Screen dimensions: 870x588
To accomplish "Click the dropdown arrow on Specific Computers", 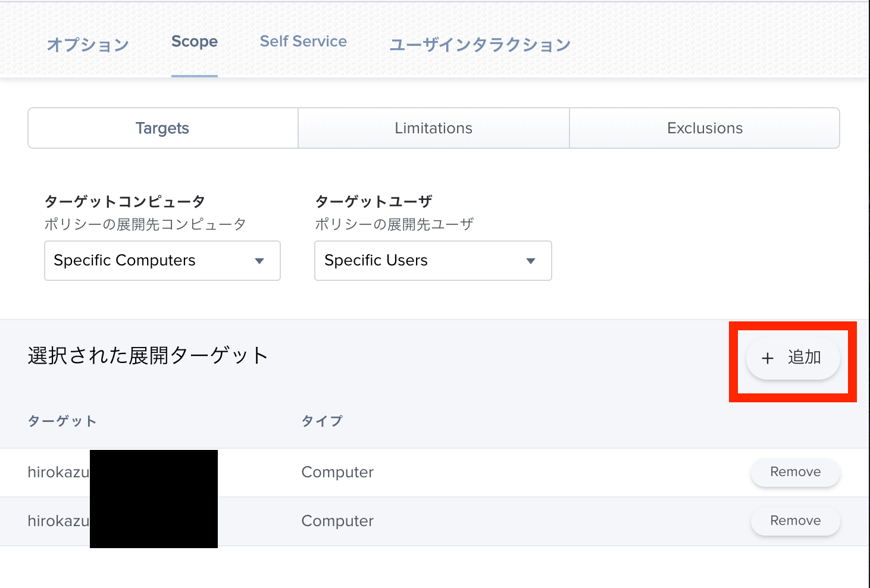I will click(x=260, y=261).
